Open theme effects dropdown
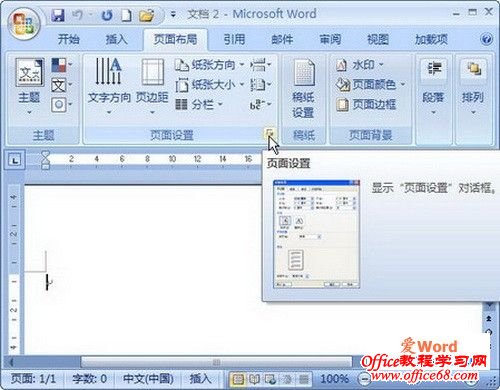This screenshot has width=500, height=390. pyautogui.click(x=62, y=105)
